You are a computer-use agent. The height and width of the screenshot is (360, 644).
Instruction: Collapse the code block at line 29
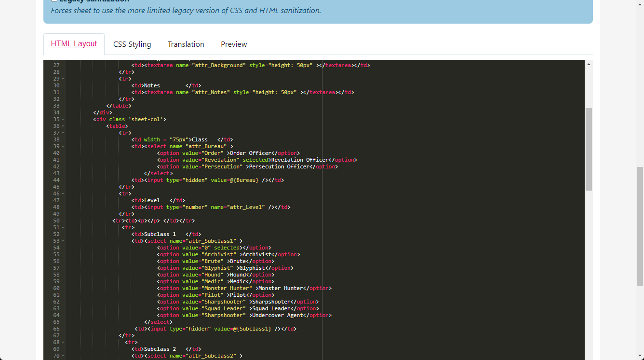63,79
